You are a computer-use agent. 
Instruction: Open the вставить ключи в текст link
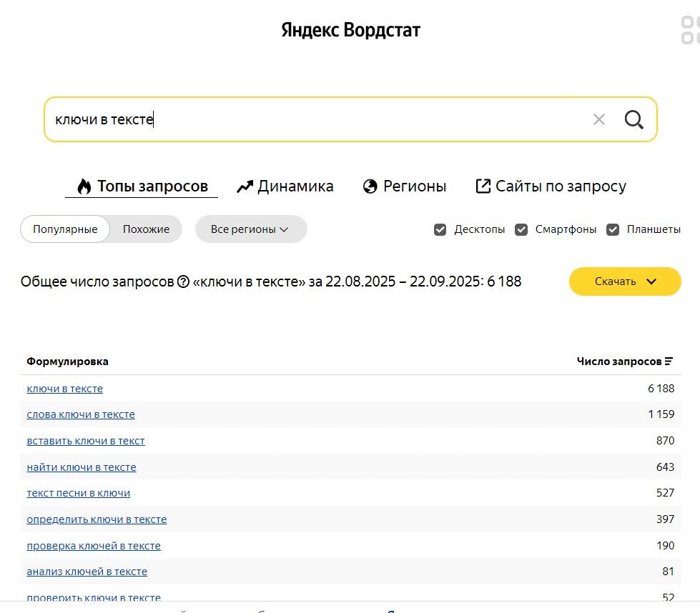pyautogui.click(x=86, y=441)
